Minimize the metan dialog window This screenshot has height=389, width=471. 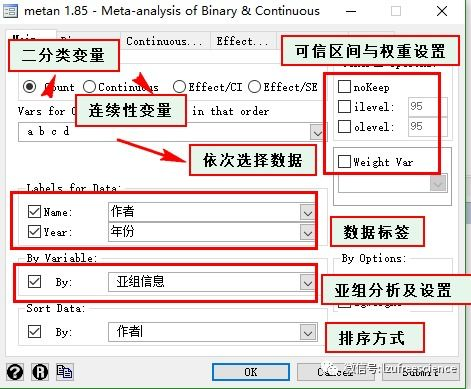[x=351, y=11]
